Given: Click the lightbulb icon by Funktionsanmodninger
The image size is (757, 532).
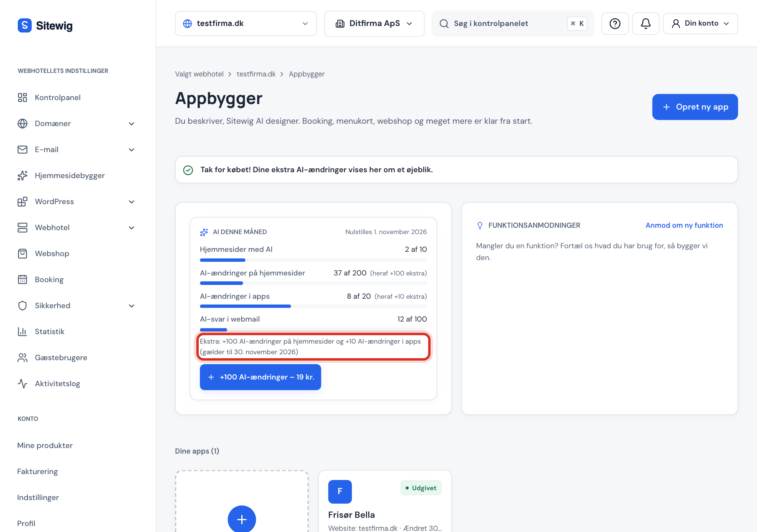Looking at the screenshot, I should [480, 225].
